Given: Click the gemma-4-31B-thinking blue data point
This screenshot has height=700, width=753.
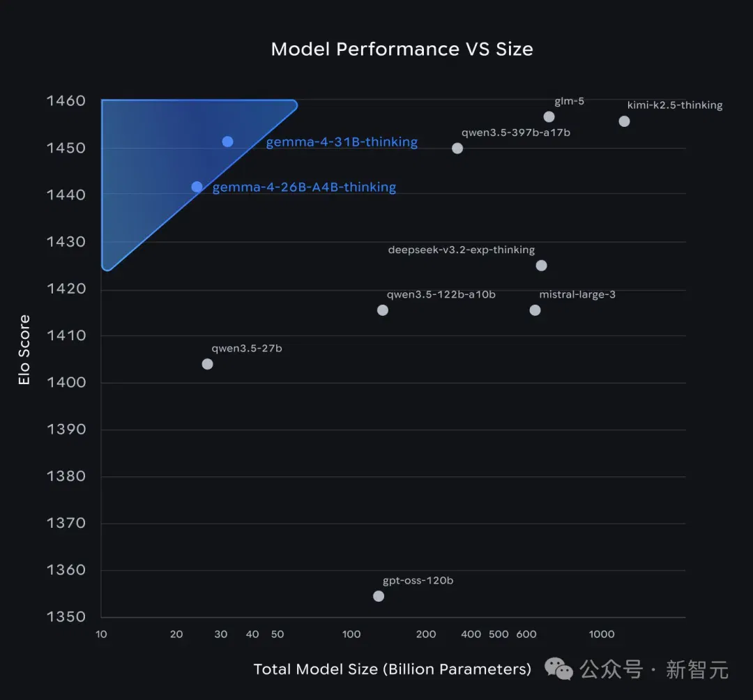Looking at the screenshot, I should [227, 142].
